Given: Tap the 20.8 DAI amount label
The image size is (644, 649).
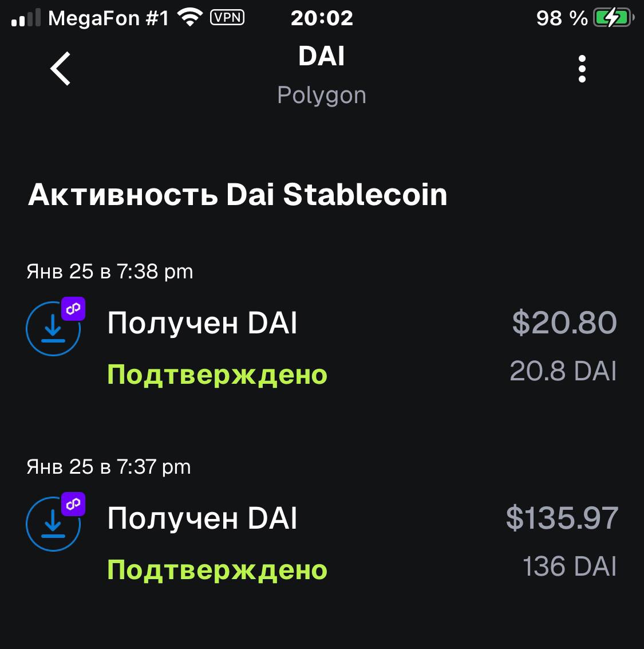Looking at the screenshot, I should [563, 371].
